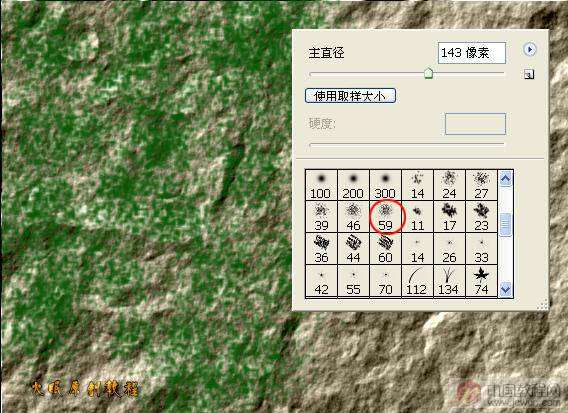The width and height of the screenshot is (568, 413).
Task: Select the circled spatter 59 brush
Action: [x=385, y=217]
